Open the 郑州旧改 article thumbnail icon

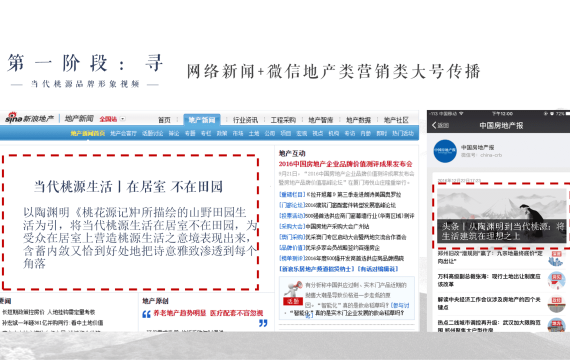click(x=556, y=257)
